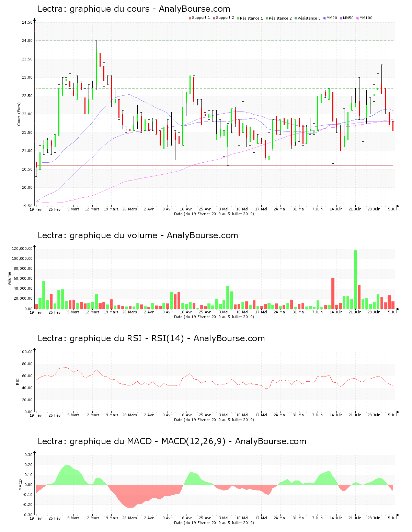Select the Support 2 legend icon
The width and height of the screenshot is (412, 532).
(213, 18)
